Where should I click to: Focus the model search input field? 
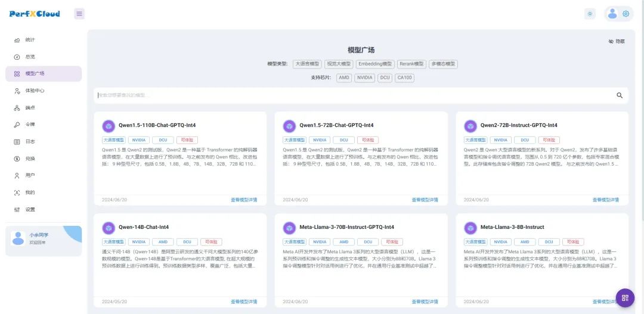(355, 95)
